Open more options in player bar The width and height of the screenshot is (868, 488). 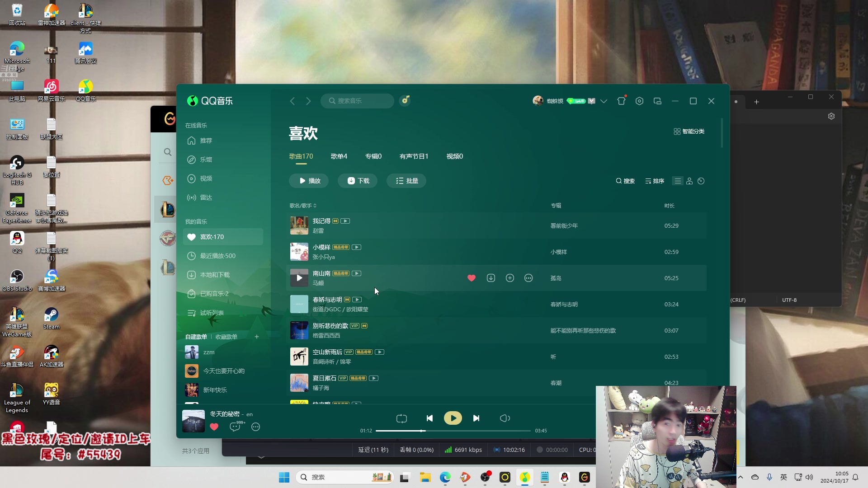[255, 427]
